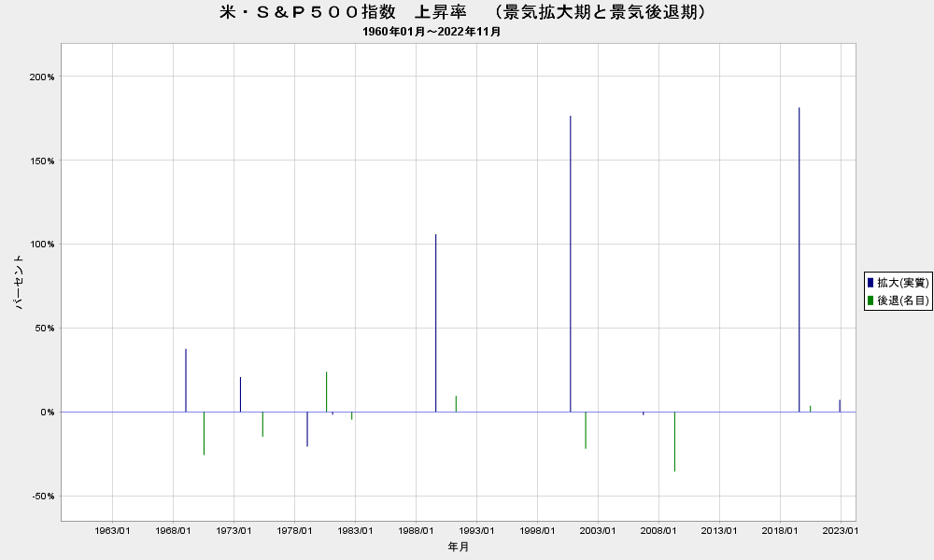This screenshot has height=560, width=934.
Task: Click the green negative bar near 1975
Action: [x=262, y=425]
